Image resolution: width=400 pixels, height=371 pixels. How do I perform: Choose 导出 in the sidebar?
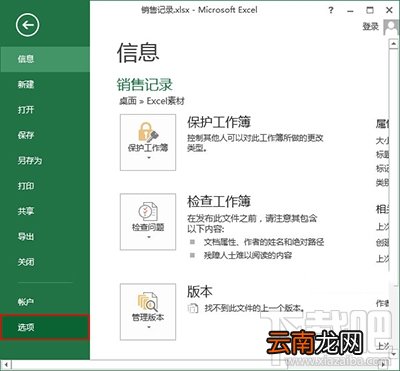pos(45,237)
